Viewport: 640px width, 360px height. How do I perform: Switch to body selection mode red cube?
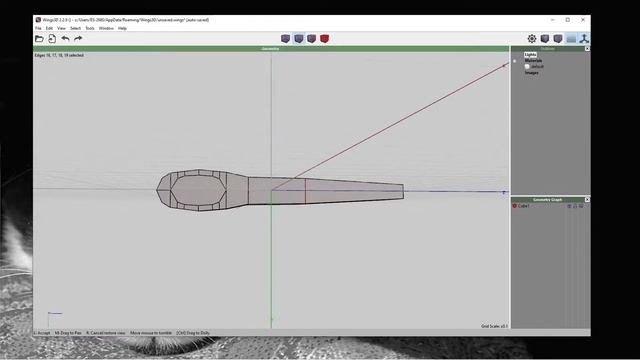pyautogui.click(x=324, y=39)
